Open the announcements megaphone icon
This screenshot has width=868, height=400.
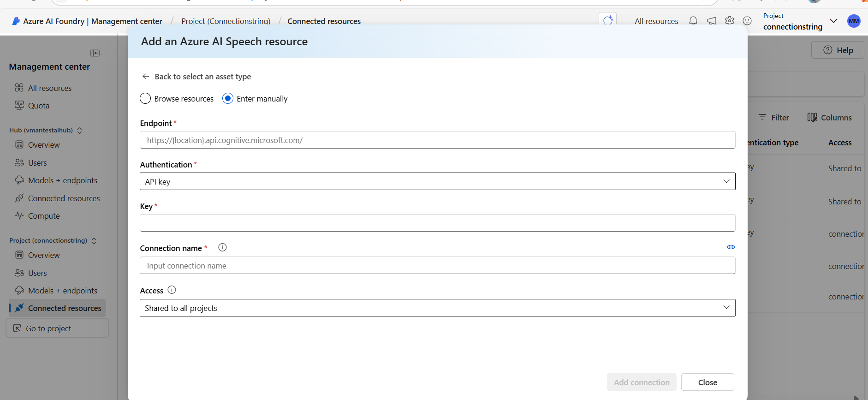click(712, 21)
